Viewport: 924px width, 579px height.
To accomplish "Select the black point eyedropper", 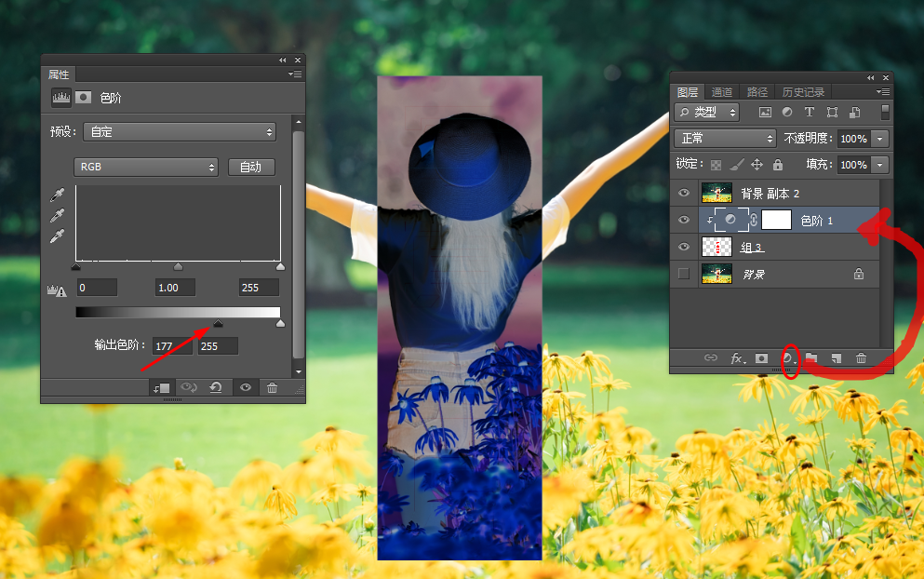I will coord(57,194).
